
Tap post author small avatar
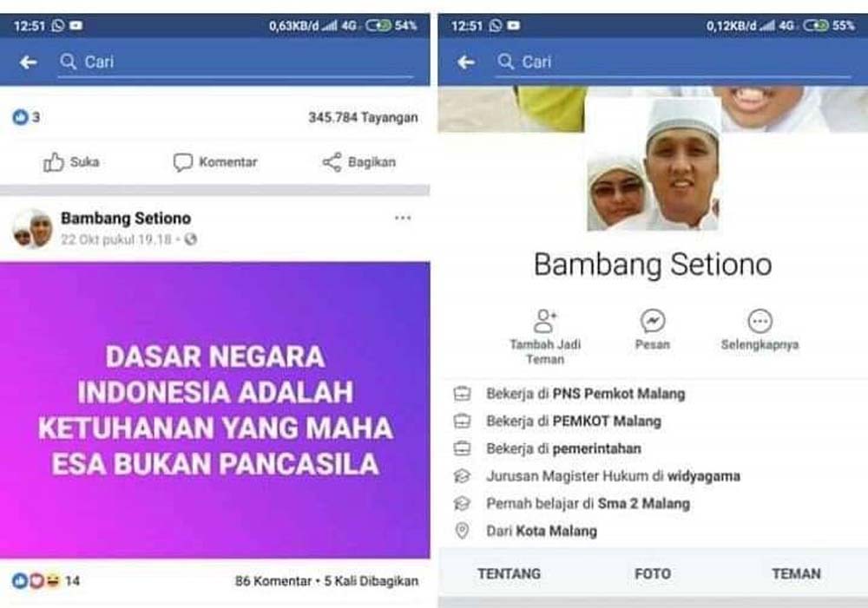pyautogui.click(x=33, y=228)
